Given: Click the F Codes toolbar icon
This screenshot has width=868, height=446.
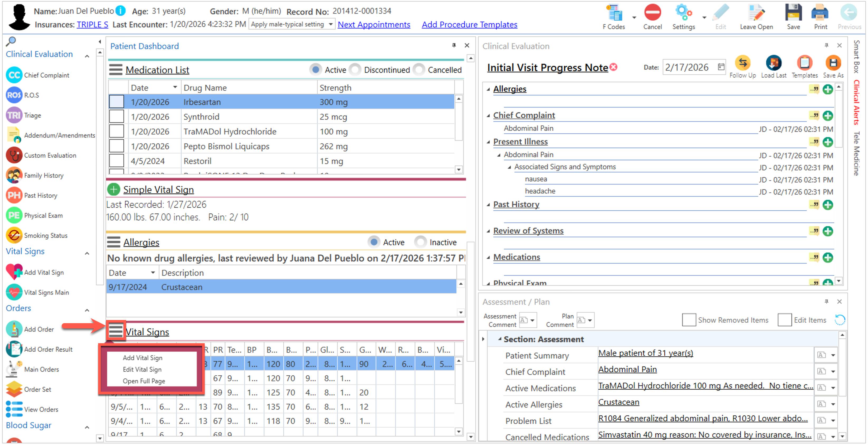Looking at the screenshot, I should pos(614,13).
